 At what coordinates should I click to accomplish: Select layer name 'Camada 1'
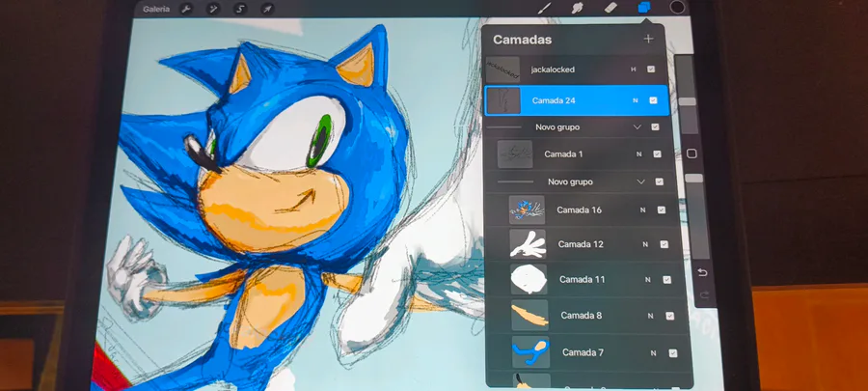[x=563, y=154]
